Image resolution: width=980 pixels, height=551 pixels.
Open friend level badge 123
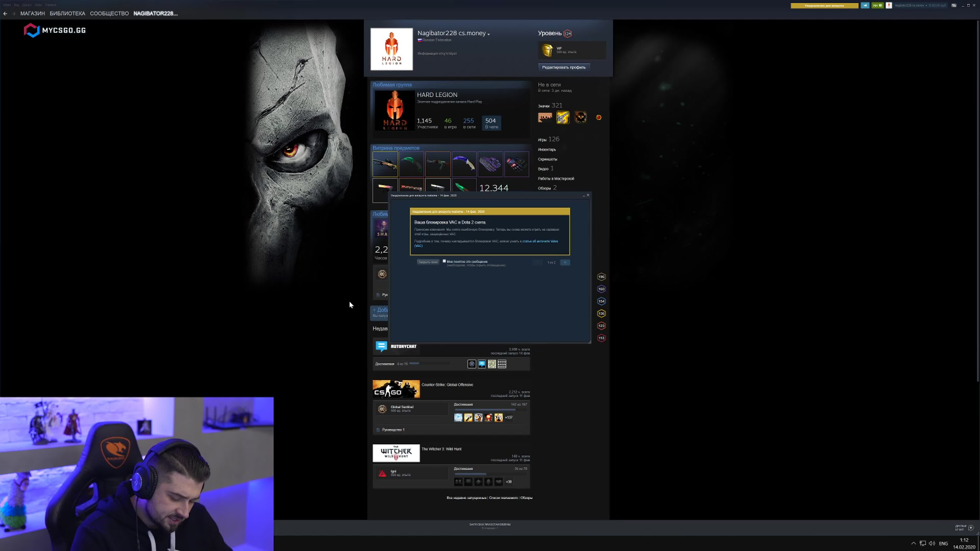pos(601,326)
